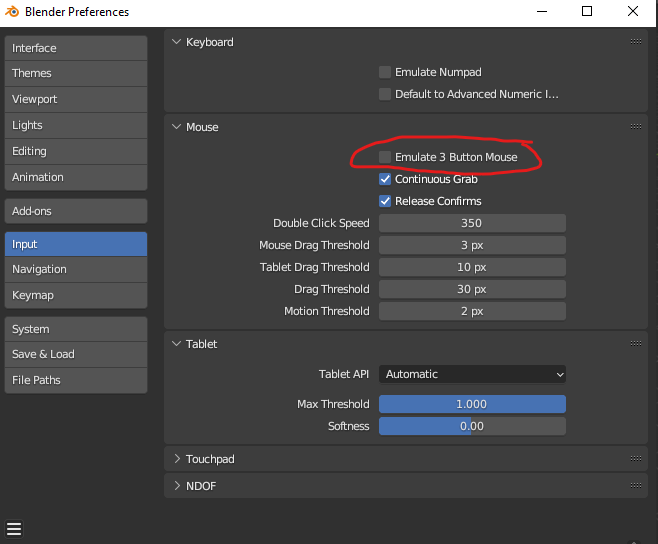Enable Emulate 3 Button Mouse checkbox

click(385, 157)
